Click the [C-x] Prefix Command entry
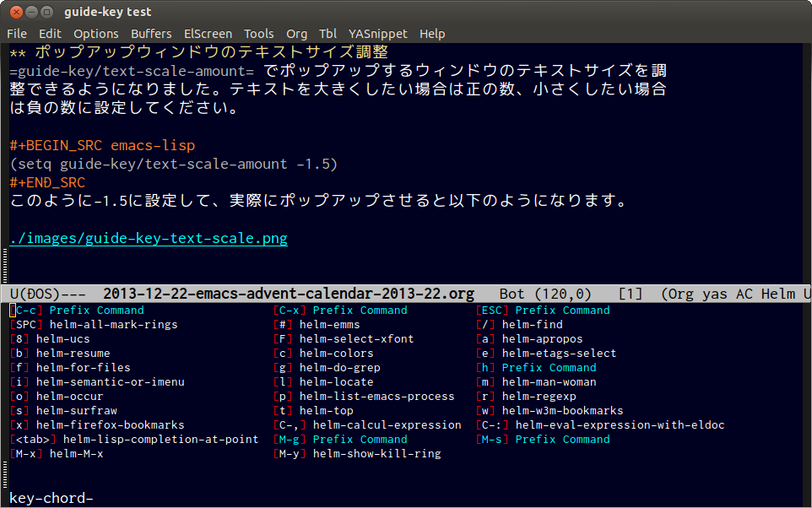This screenshot has height=508, width=812. click(340, 311)
